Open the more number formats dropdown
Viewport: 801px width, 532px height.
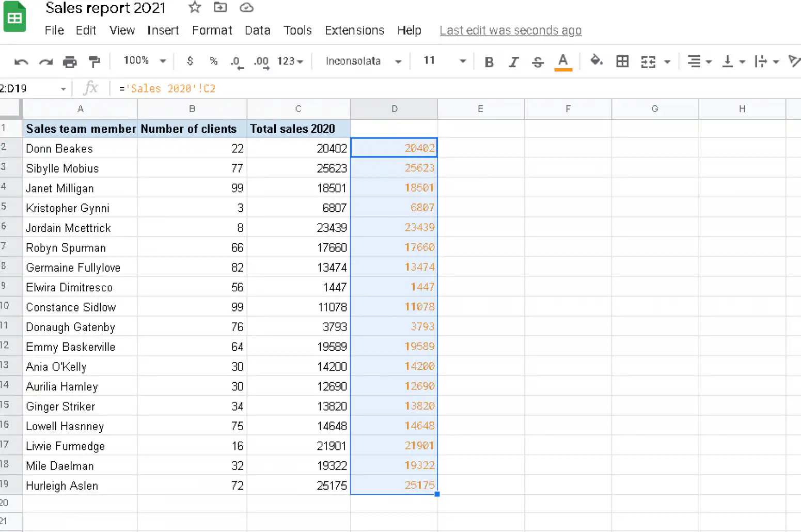(290, 61)
